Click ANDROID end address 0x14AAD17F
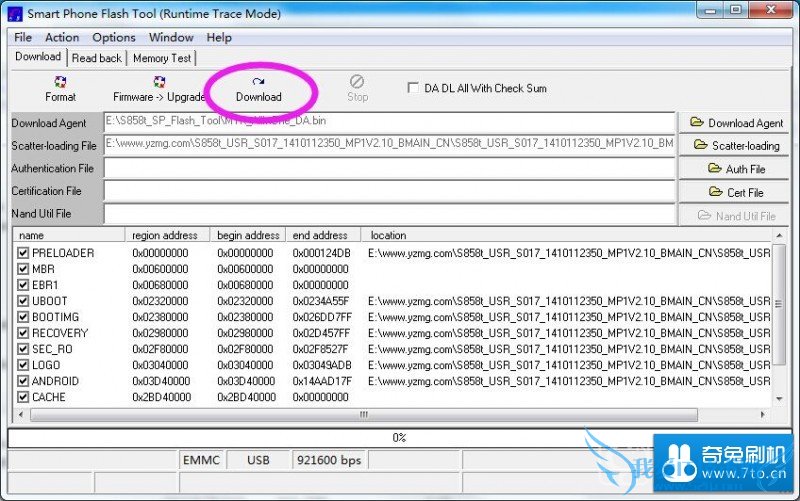The image size is (800, 501). click(322, 381)
